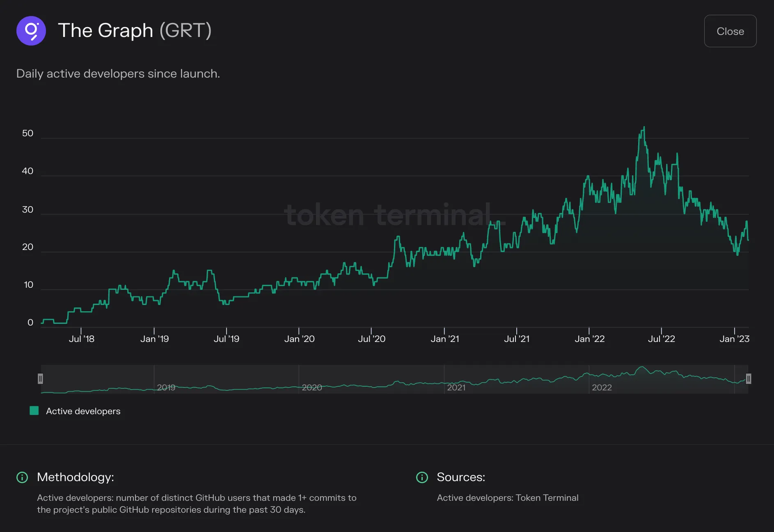Click the 2022 marker in range navigator
Screen dimensions: 774x532
click(x=602, y=388)
